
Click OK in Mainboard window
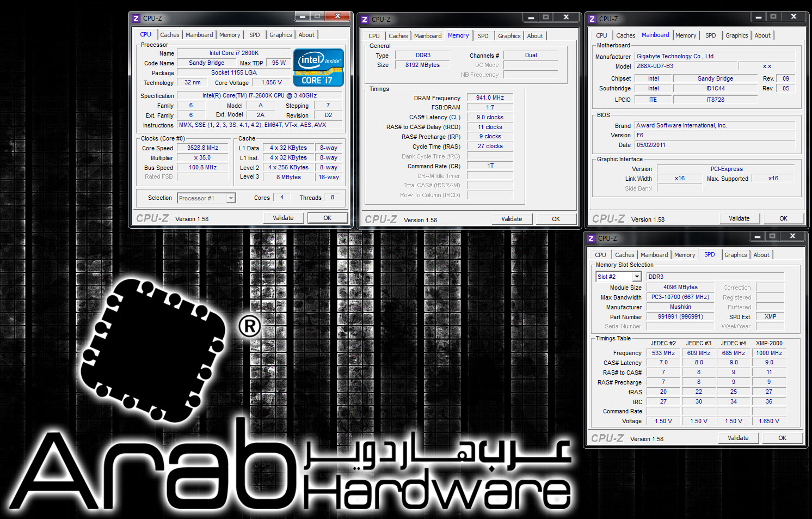(784, 218)
